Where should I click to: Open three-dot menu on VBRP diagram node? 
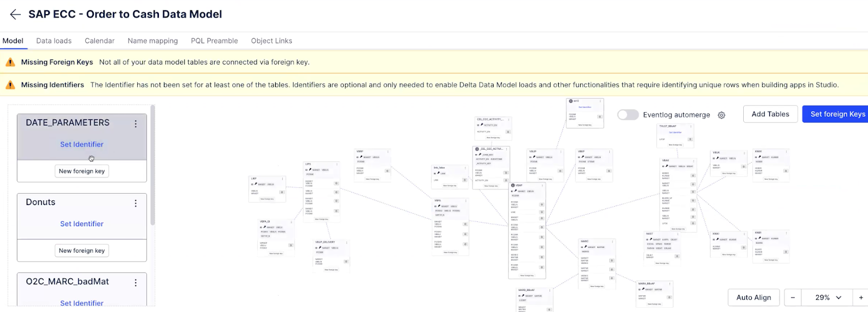(x=388, y=151)
